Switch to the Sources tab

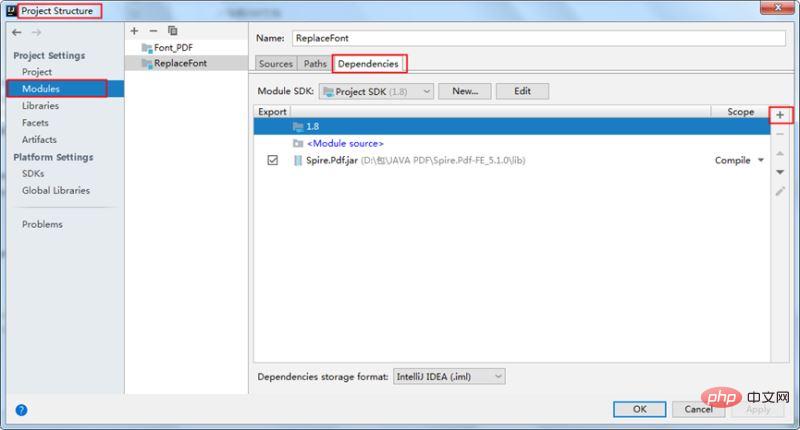pyautogui.click(x=276, y=64)
